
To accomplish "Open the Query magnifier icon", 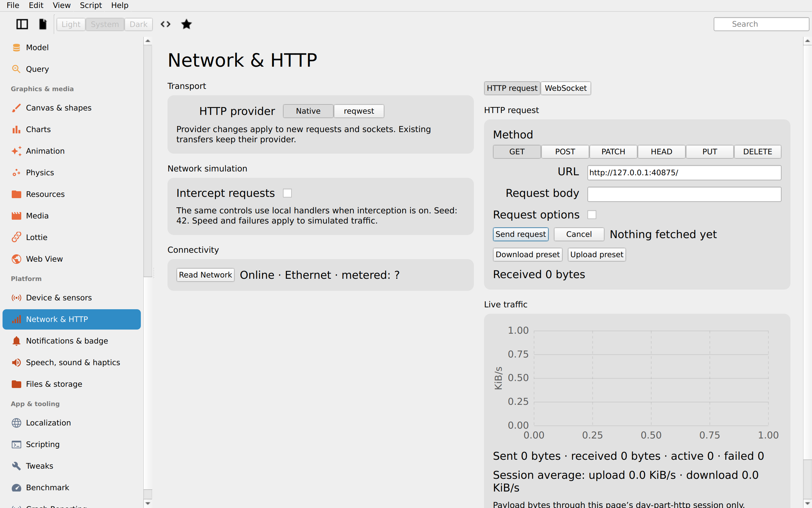I will (x=16, y=69).
